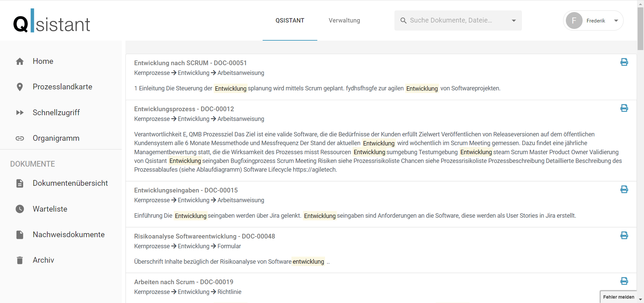Image resolution: width=644 pixels, height=303 pixels.
Task: Click highlighted entwicklung in Risikoanalyse snippet
Action: coord(308,262)
